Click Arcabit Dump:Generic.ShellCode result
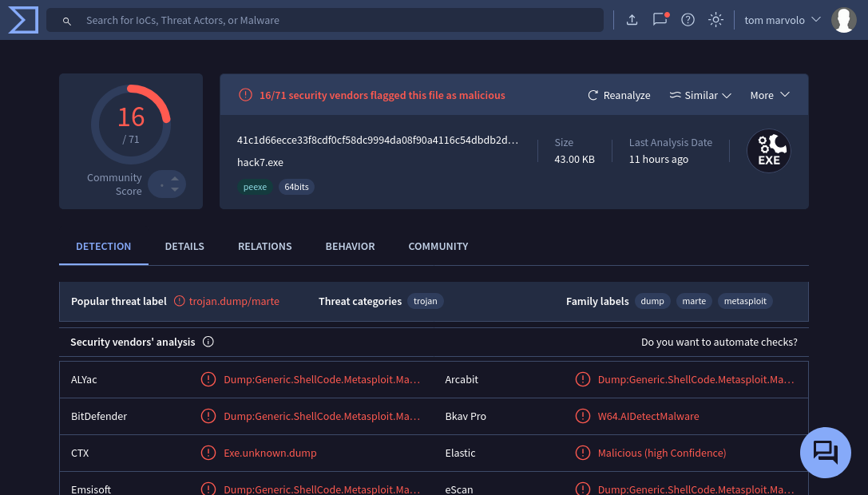Image resolution: width=868 pixels, height=495 pixels. tap(696, 379)
